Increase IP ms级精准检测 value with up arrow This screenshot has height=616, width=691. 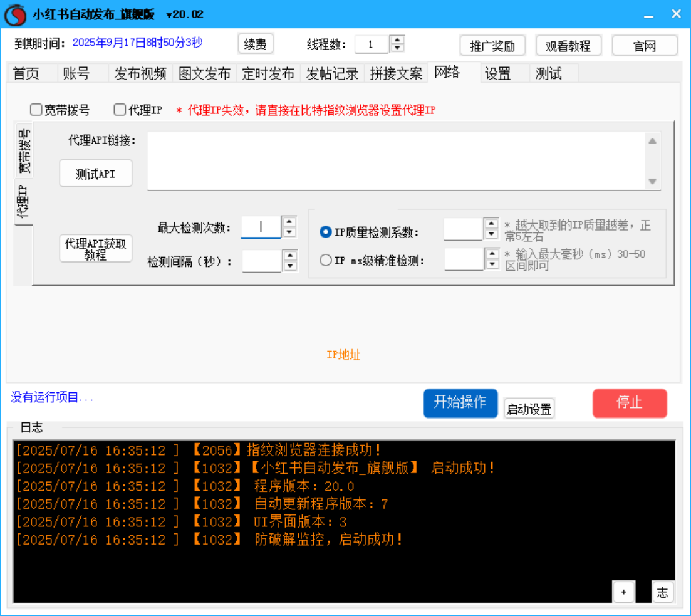[x=492, y=254]
